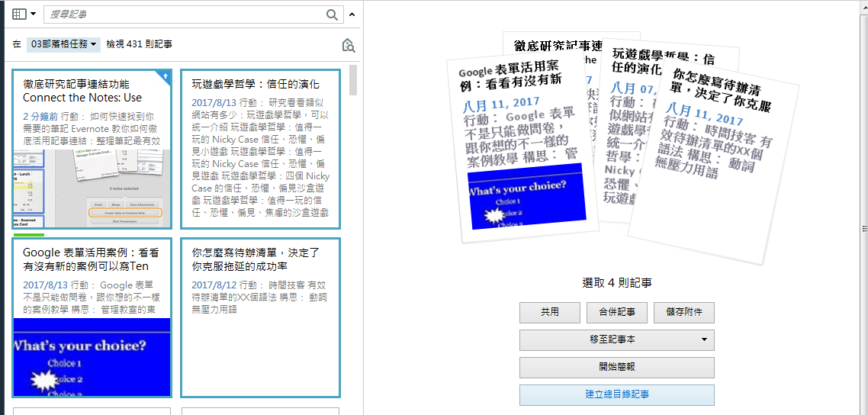Click the What's your choice image in note card
Screen dimensions: 868x415
click(x=92, y=358)
